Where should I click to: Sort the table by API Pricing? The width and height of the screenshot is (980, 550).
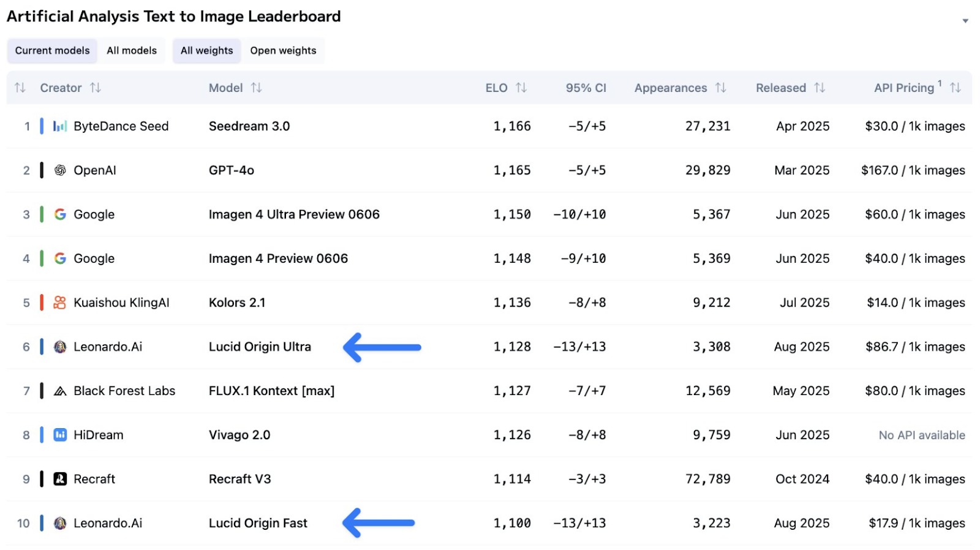956,88
